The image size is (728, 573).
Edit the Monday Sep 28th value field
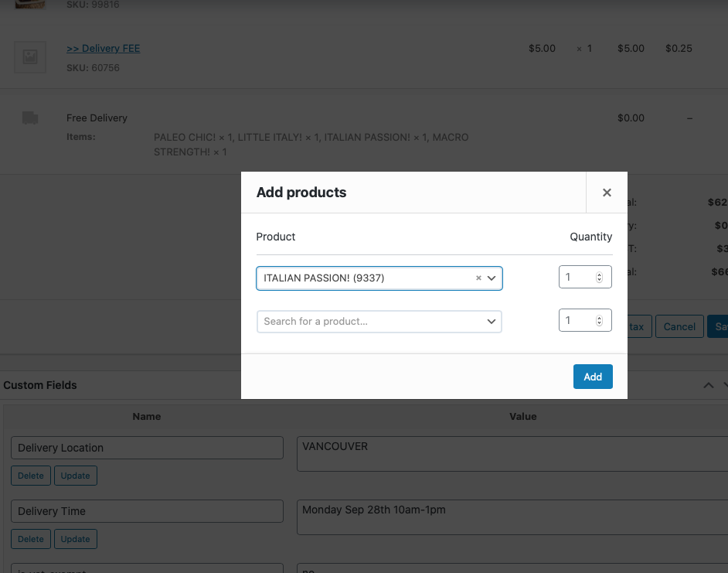tap(512, 517)
